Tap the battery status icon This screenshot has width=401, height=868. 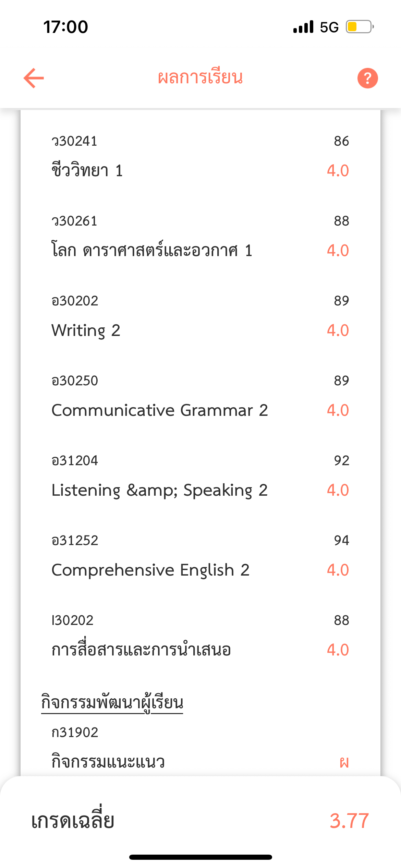coord(360,27)
